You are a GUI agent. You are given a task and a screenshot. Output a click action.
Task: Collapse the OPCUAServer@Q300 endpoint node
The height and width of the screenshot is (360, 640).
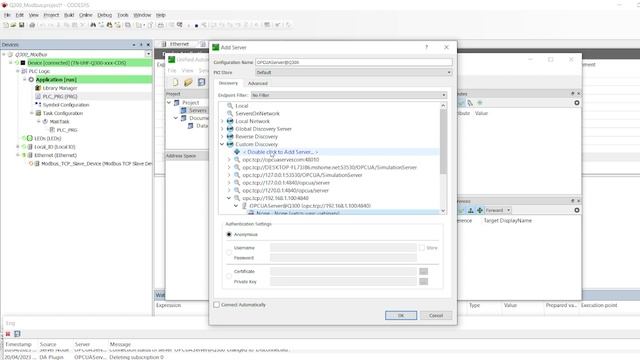click(236, 206)
